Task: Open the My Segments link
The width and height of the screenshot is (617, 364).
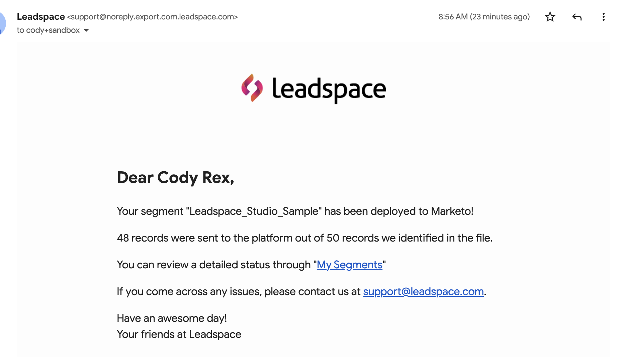Action: tap(349, 265)
